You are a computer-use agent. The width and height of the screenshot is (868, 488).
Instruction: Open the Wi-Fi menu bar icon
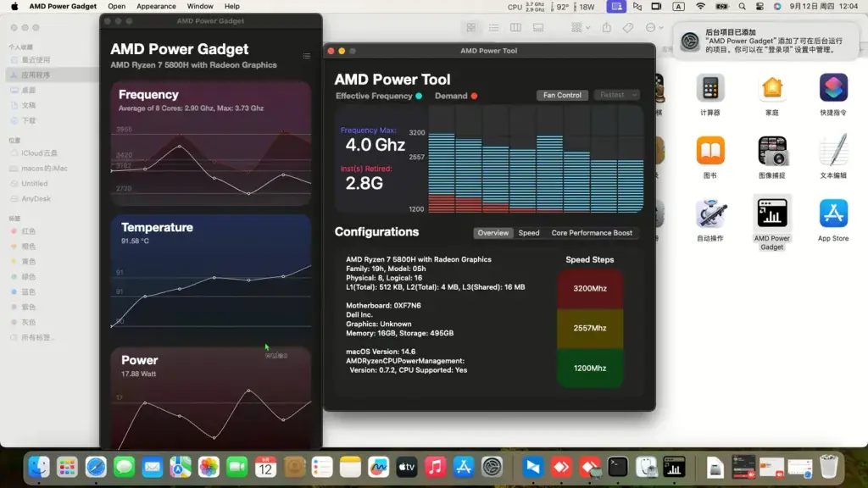(x=700, y=7)
